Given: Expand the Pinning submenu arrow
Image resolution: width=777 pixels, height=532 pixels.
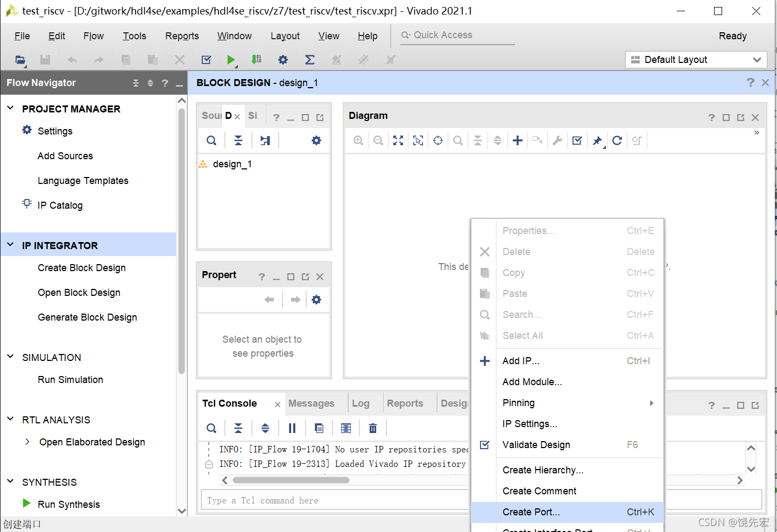Looking at the screenshot, I should 651,403.
